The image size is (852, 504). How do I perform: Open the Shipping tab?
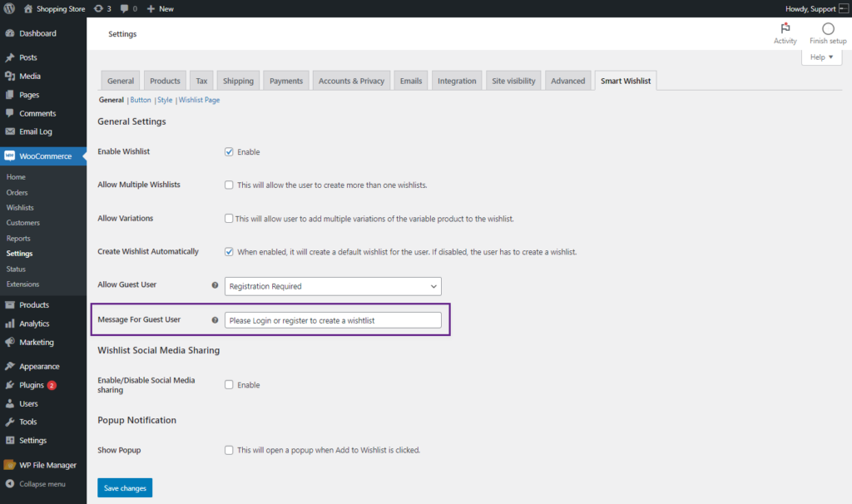point(238,81)
